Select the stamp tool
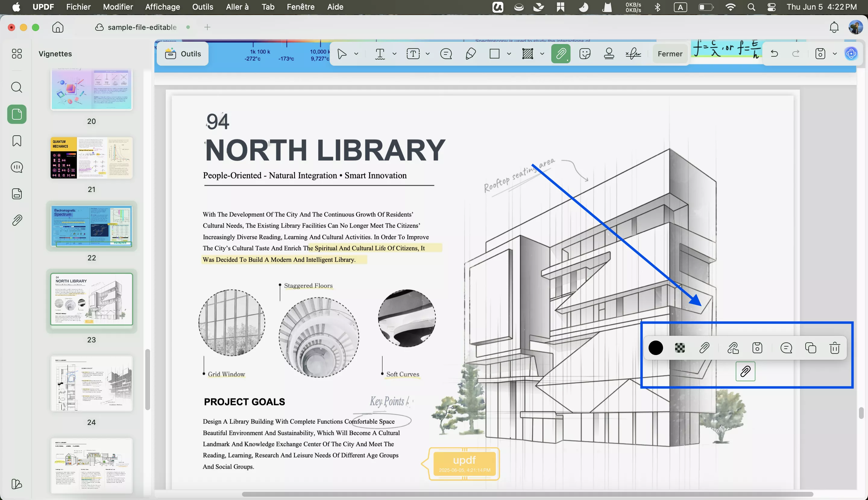The height and width of the screenshot is (500, 868). (x=609, y=54)
